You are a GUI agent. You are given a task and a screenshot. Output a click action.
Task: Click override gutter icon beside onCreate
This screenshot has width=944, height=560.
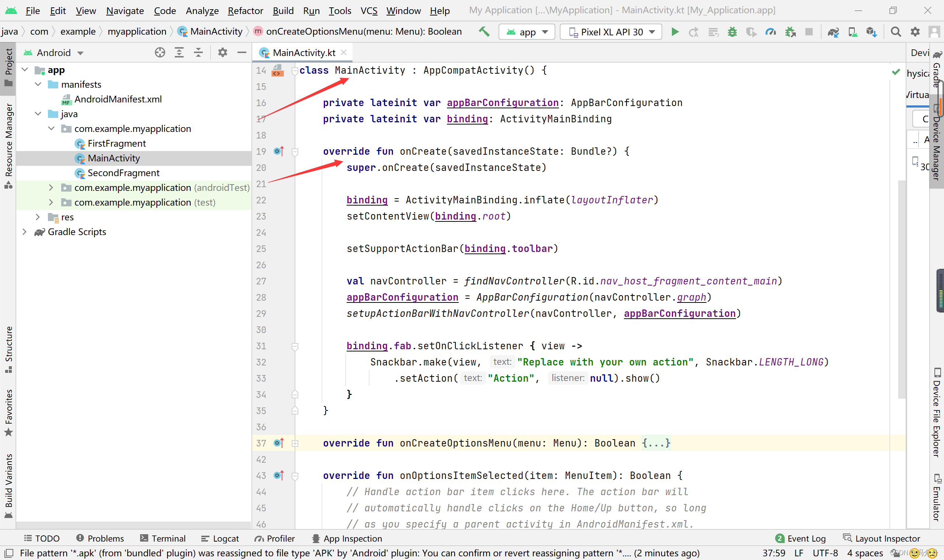tap(279, 151)
